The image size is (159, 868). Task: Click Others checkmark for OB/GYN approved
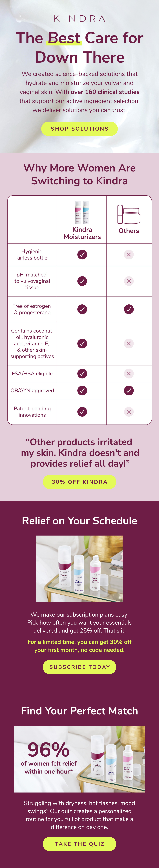(129, 391)
